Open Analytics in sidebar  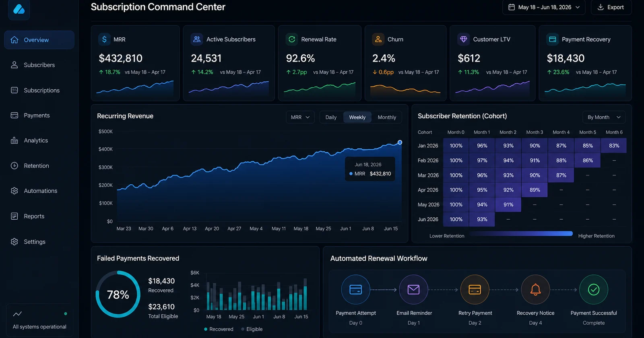39,140
